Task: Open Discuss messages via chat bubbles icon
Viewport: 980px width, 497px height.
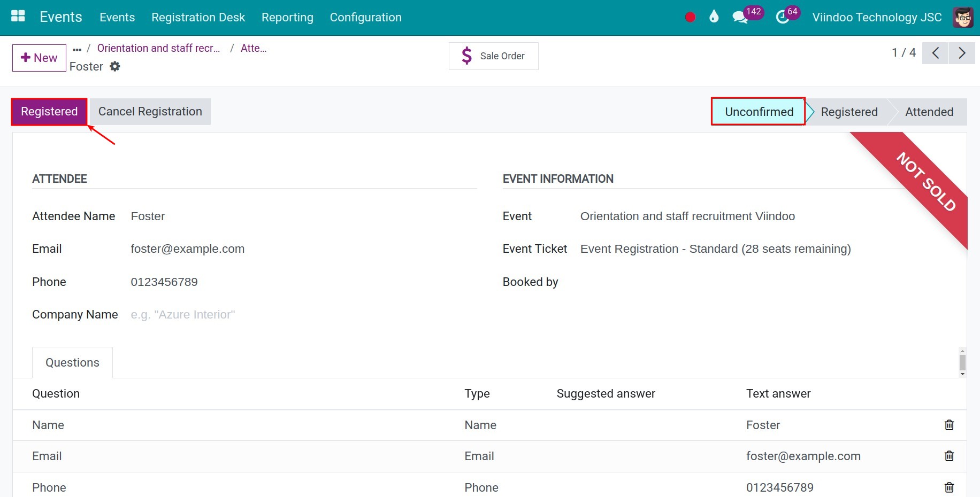Action: pos(740,17)
